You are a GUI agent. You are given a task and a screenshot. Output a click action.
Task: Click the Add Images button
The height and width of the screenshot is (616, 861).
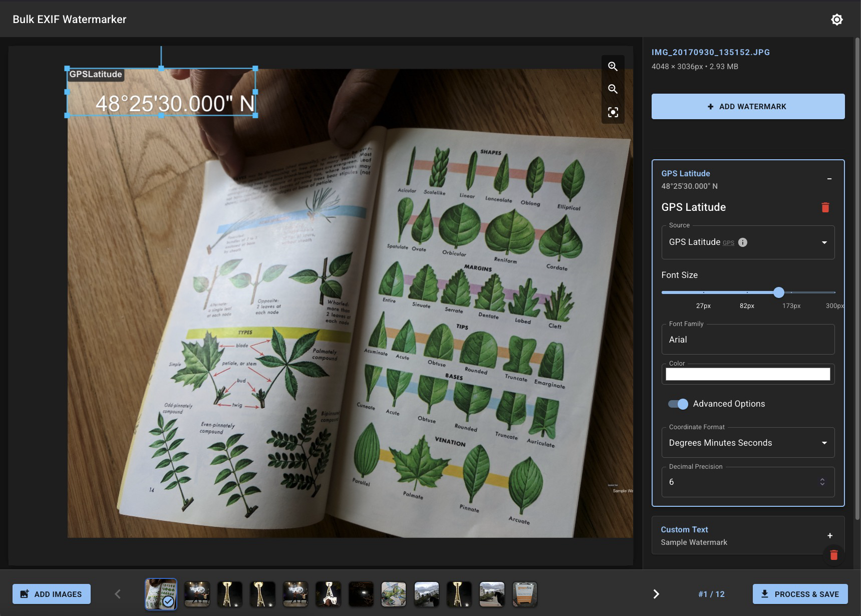[52, 594]
